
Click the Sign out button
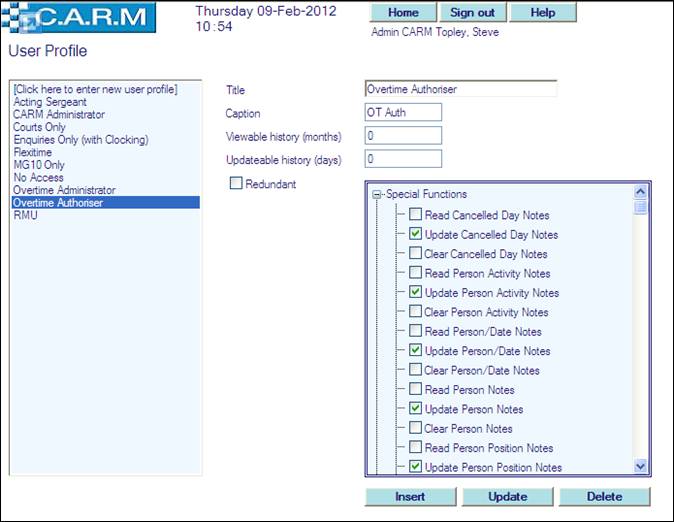[473, 13]
